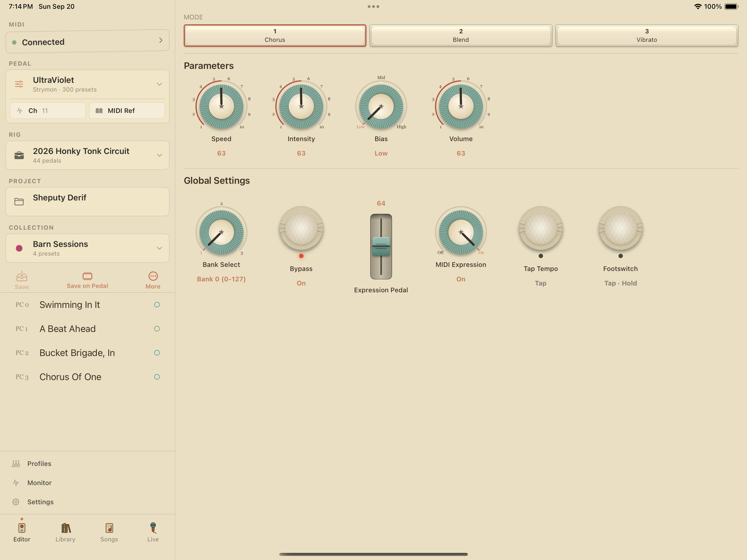Click the Monitor waveform icon
The width and height of the screenshot is (747, 560).
coord(16,483)
